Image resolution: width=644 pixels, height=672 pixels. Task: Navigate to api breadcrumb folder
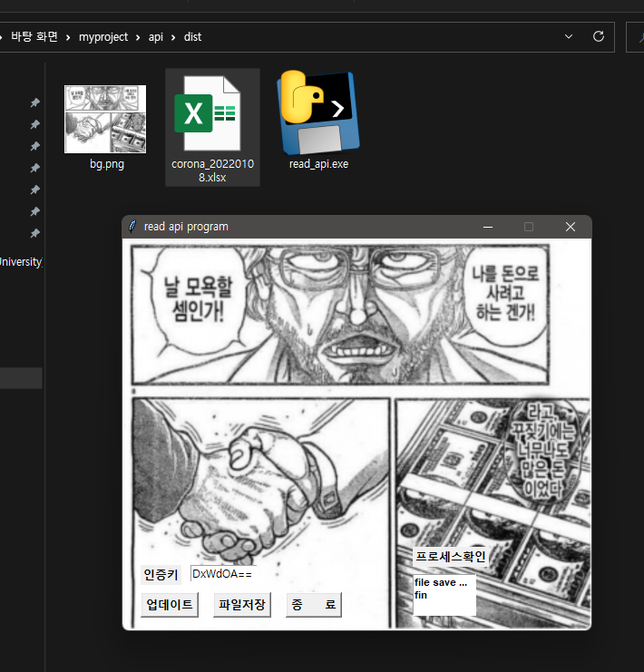[156, 37]
